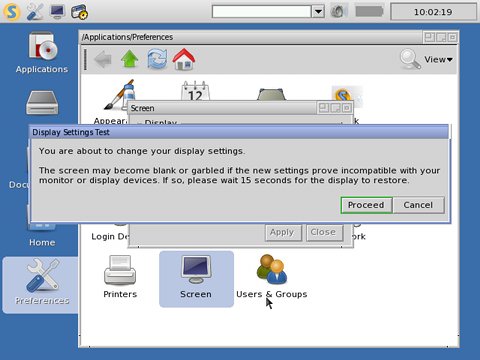Click the Screen window title bar
This screenshot has width=480, height=360.
click(x=222, y=108)
